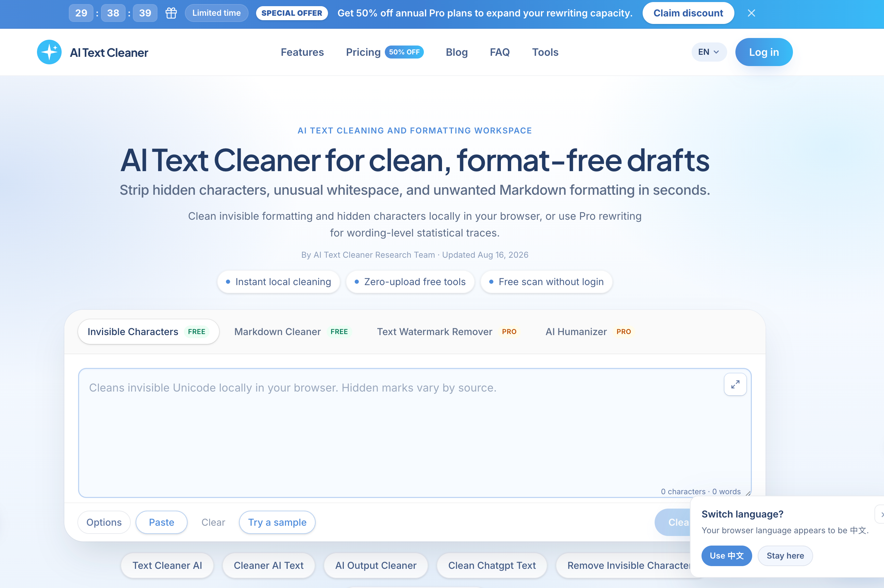Open the Options panel
The image size is (884, 588).
(104, 522)
